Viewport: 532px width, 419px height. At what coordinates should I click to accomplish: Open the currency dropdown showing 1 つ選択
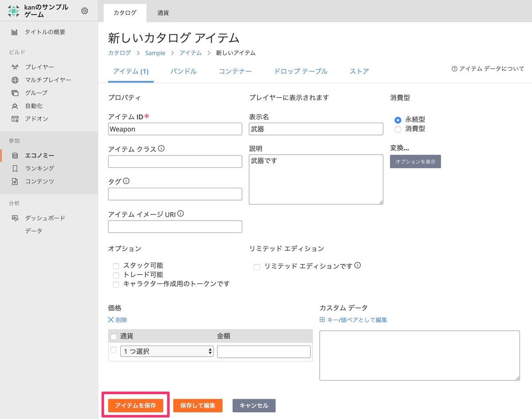(x=167, y=351)
